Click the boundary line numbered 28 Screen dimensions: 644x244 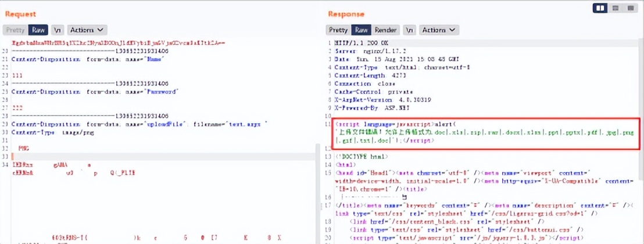(90, 116)
